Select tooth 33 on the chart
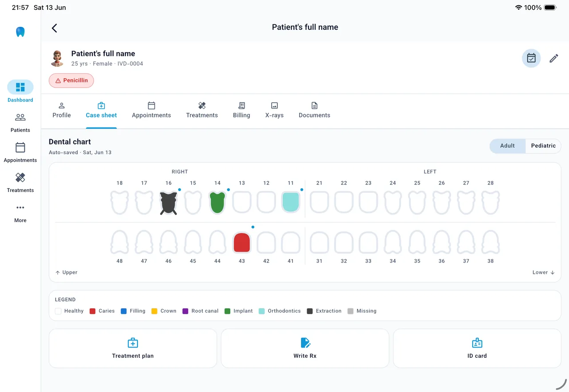Screen dimensions: 569x392 [x=368, y=243]
